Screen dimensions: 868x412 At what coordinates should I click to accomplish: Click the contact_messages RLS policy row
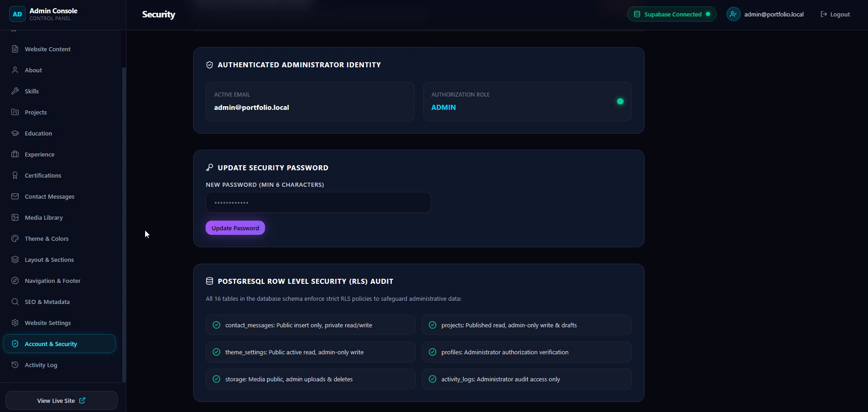310,325
